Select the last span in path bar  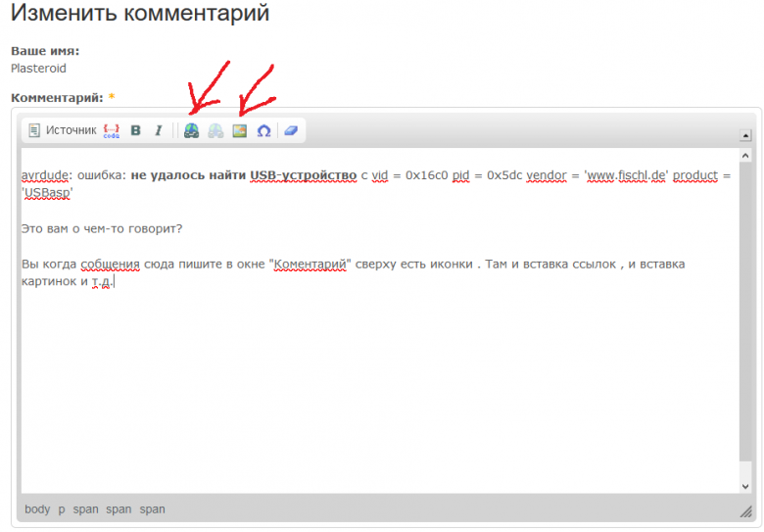152,509
